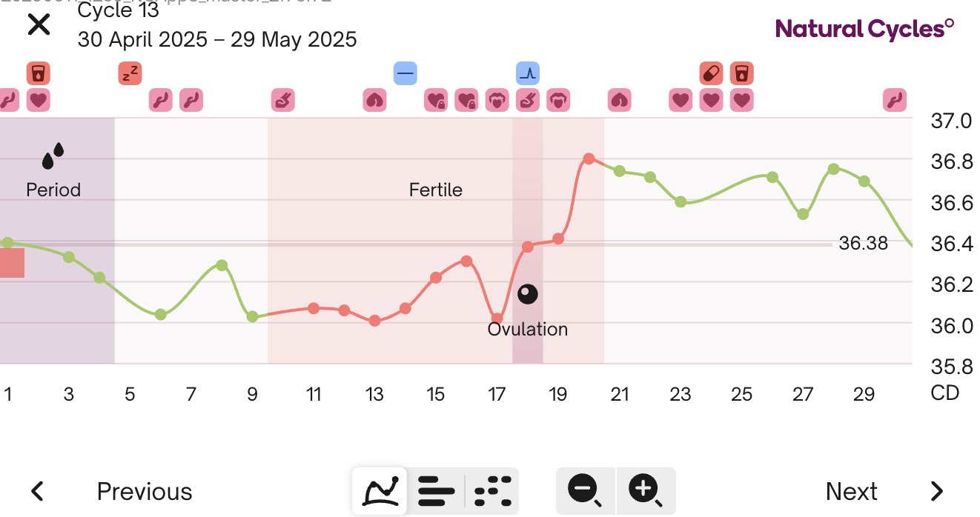Click the 36.38 cover line label
The height and width of the screenshot is (517, 980).
click(863, 244)
